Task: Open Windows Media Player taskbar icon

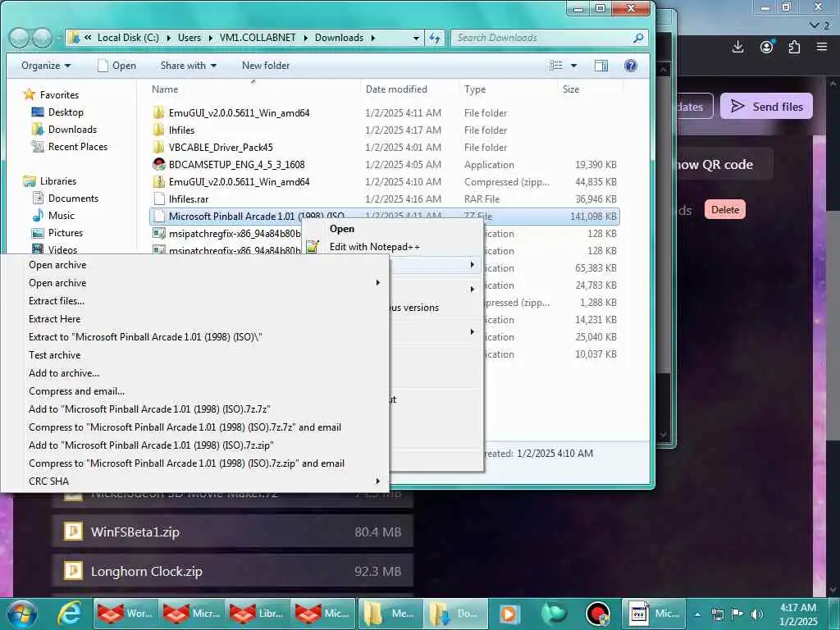Action: (x=509, y=614)
